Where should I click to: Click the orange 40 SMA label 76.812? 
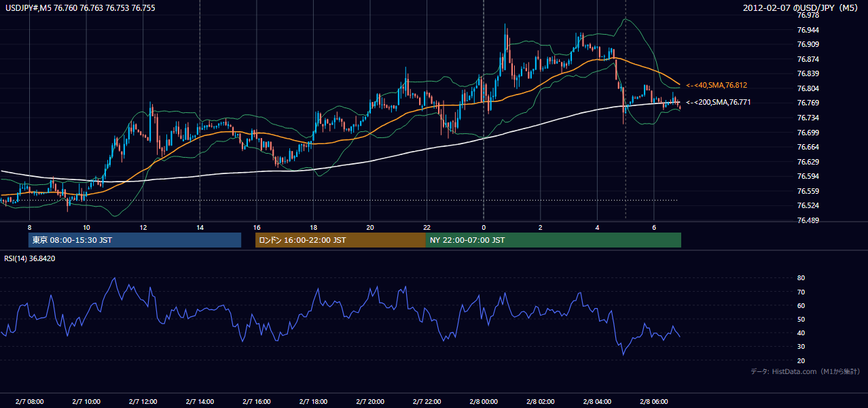coord(716,85)
